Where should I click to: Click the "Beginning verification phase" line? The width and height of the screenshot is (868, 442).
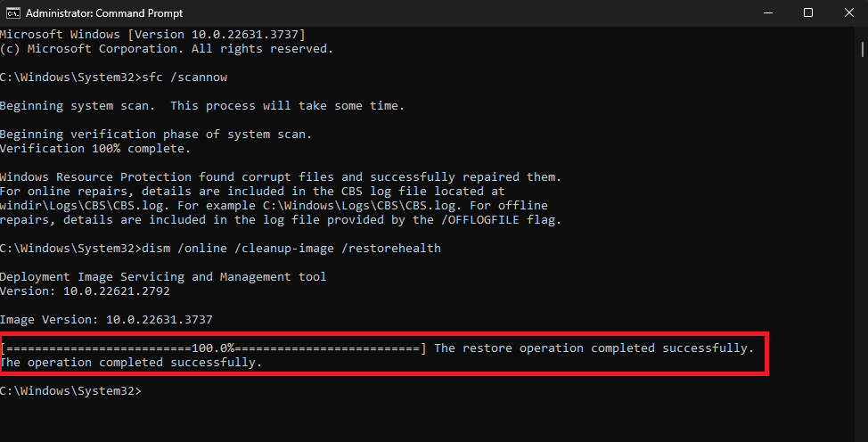[x=156, y=135]
